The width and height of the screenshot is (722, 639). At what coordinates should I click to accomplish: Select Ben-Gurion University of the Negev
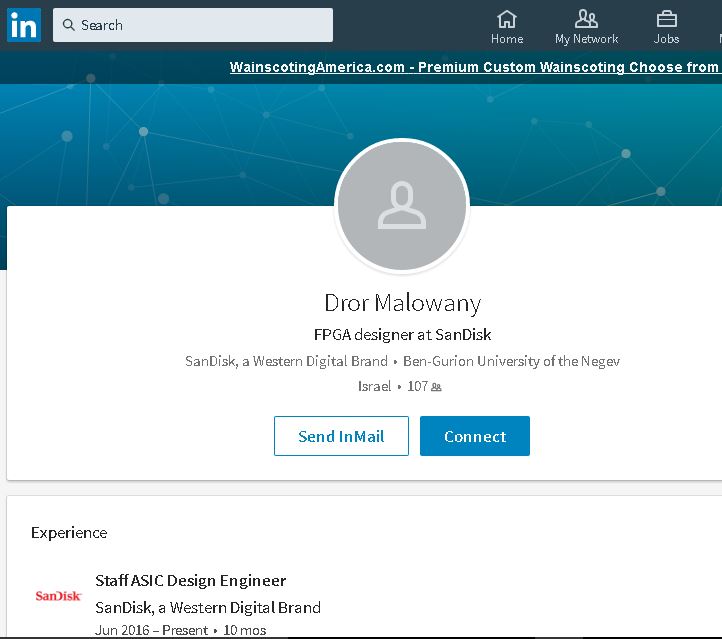(511, 361)
